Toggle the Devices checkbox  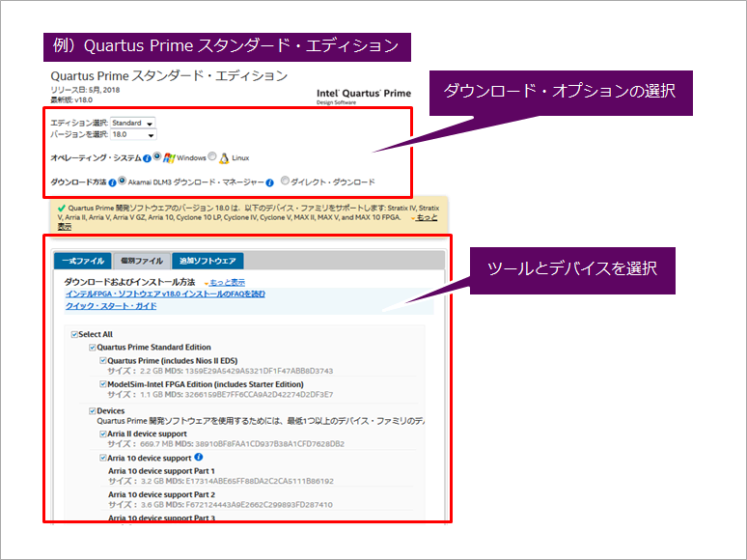coord(93,410)
